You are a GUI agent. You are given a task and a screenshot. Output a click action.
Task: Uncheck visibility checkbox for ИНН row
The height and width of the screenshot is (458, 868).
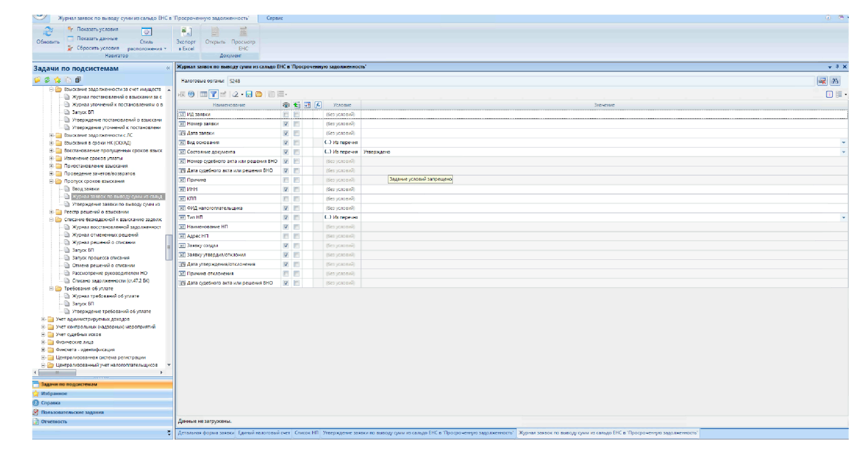point(286,189)
